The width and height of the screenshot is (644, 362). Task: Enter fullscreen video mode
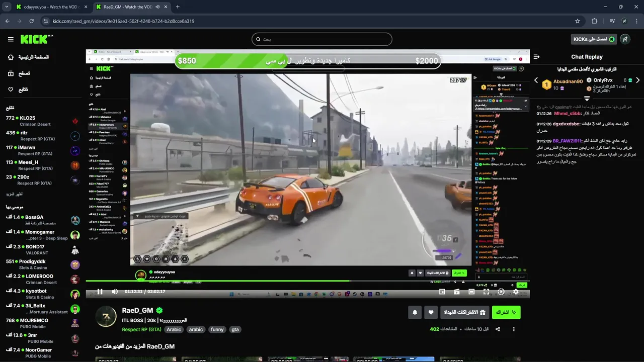click(486, 292)
